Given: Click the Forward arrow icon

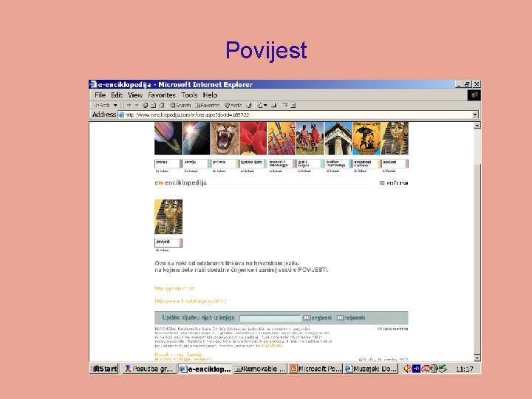Looking at the screenshot, I should [x=129, y=105].
